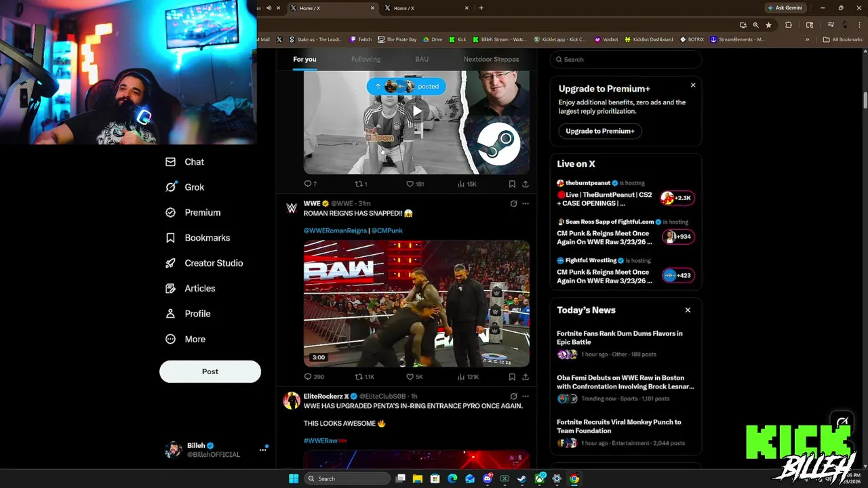The image size is (868, 488).
Task: Focus the X Search field
Action: pos(625,60)
